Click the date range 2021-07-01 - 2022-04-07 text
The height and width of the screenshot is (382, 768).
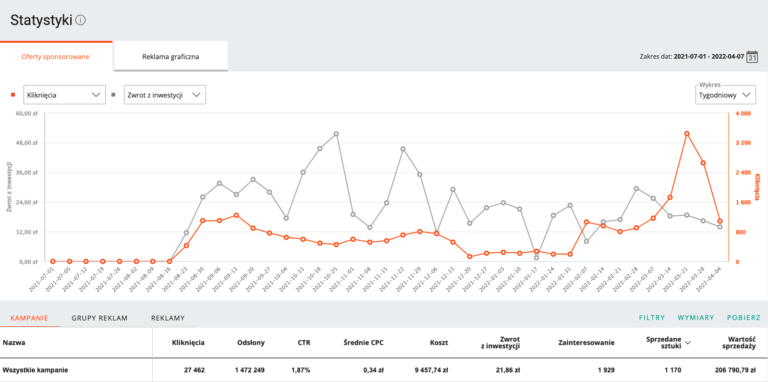coord(709,57)
